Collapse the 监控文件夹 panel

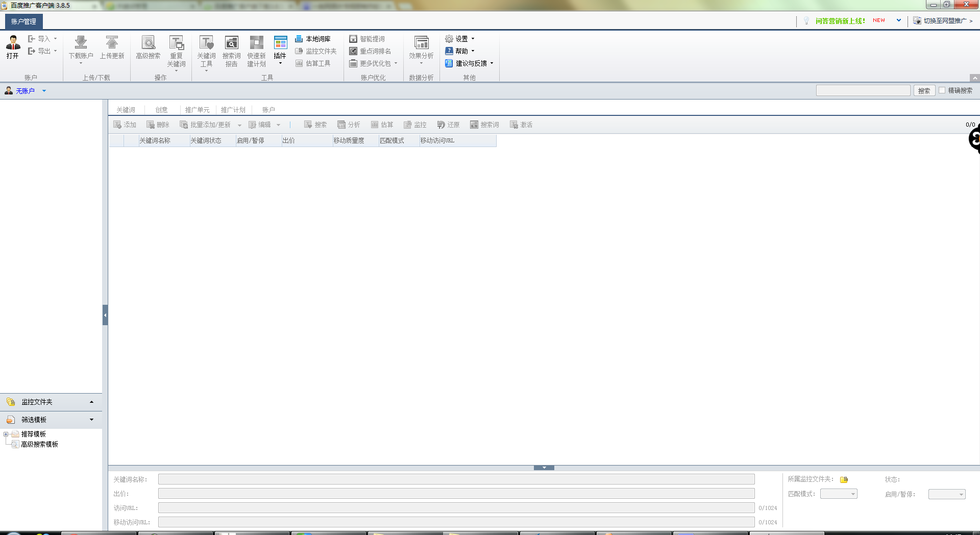[91, 402]
